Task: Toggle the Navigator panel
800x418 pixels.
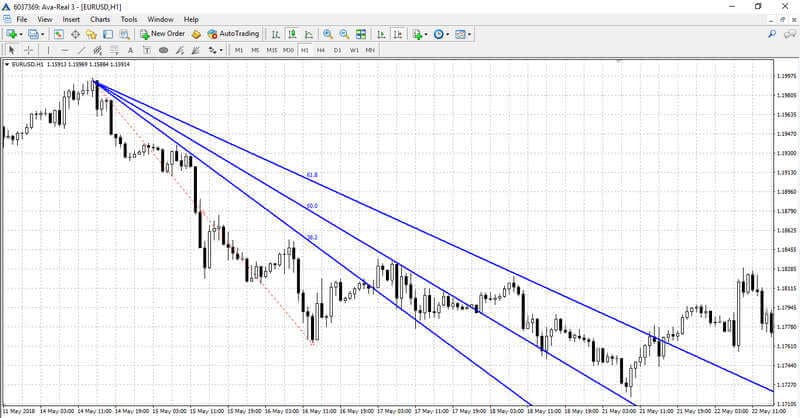Action: pos(91,34)
